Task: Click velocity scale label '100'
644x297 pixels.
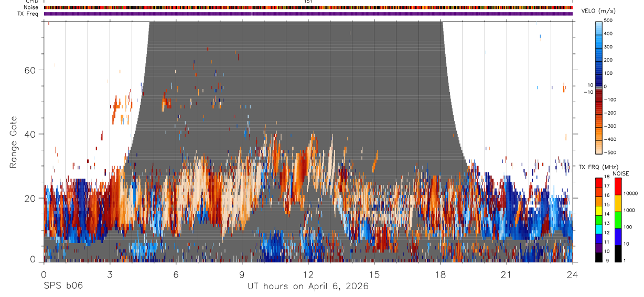Action: 609,73
